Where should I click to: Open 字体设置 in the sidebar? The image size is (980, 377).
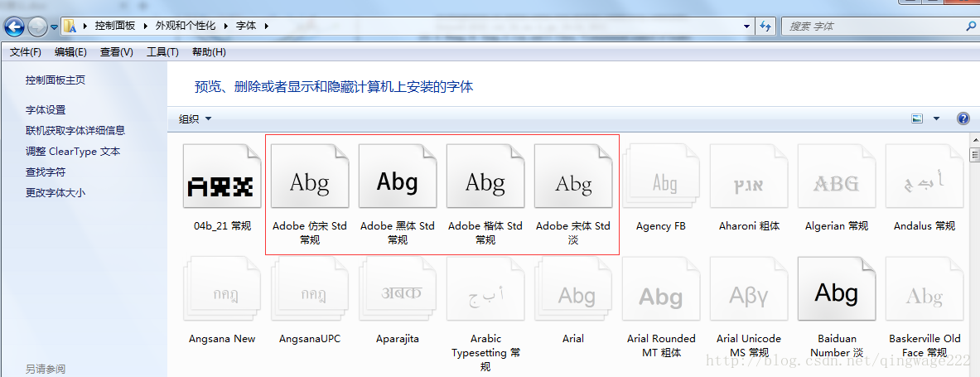(46, 110)
